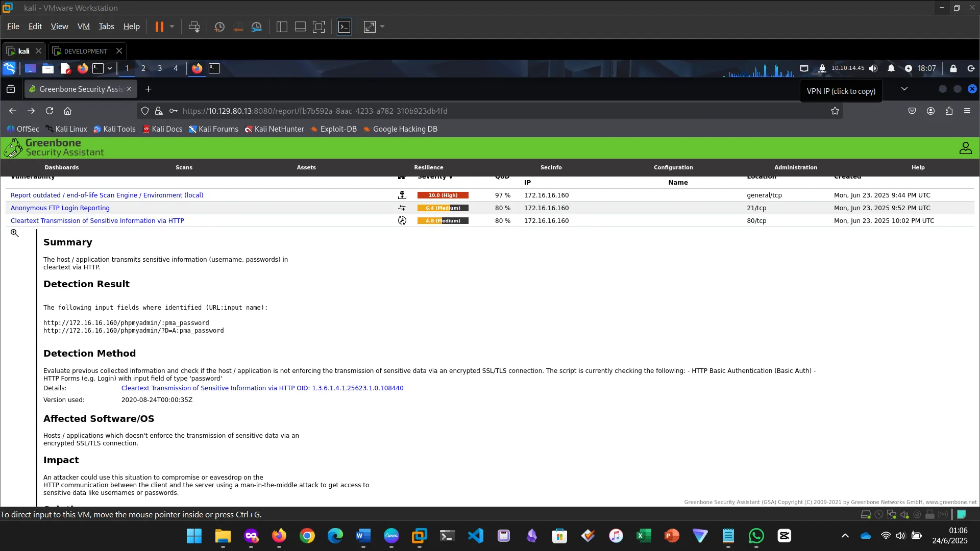The width and height of the screenshot is (980, 551).
Task: Click the Firefox URL address bar
Action: coord(459,111)
